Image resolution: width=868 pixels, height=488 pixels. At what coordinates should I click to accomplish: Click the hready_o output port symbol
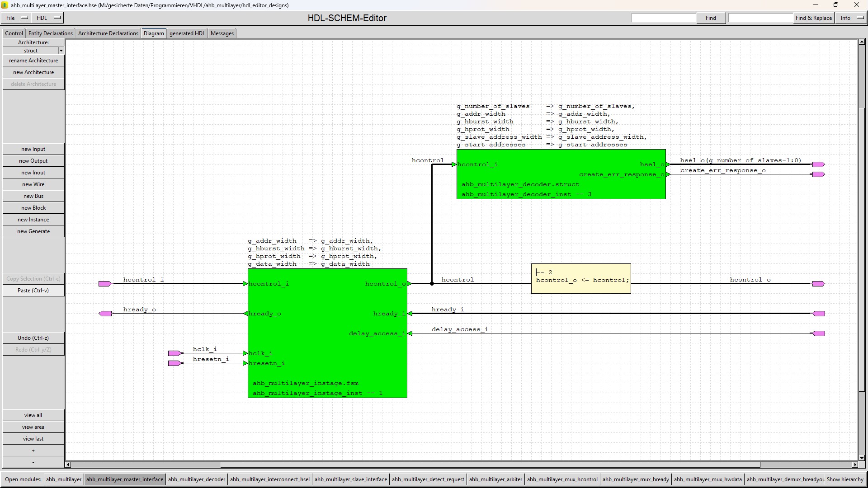click(105, 314)
